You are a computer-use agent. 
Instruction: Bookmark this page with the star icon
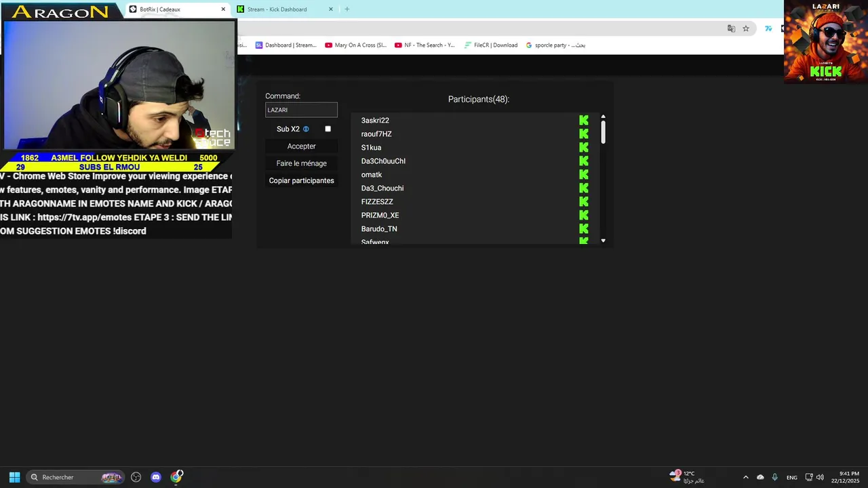(746, 28)
